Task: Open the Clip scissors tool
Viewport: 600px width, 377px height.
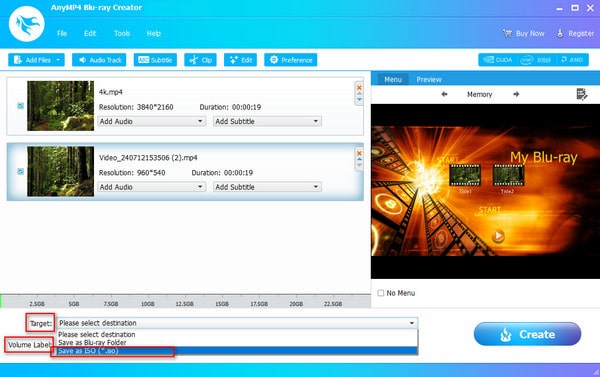Action: pyautogui.click(x=200, y=60)
